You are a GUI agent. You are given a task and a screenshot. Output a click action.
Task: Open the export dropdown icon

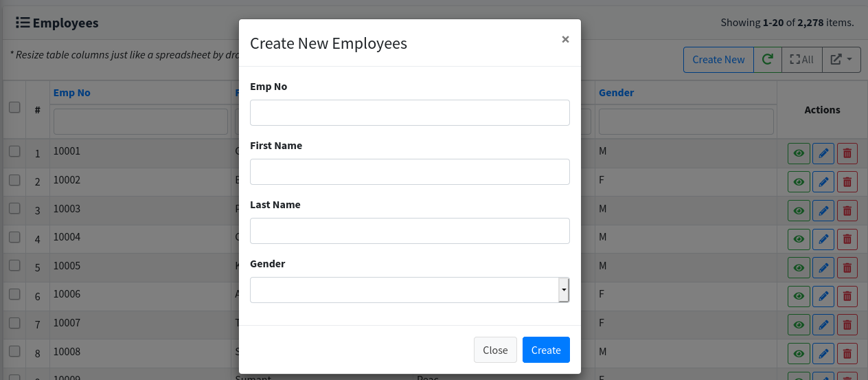coord(841,60)
